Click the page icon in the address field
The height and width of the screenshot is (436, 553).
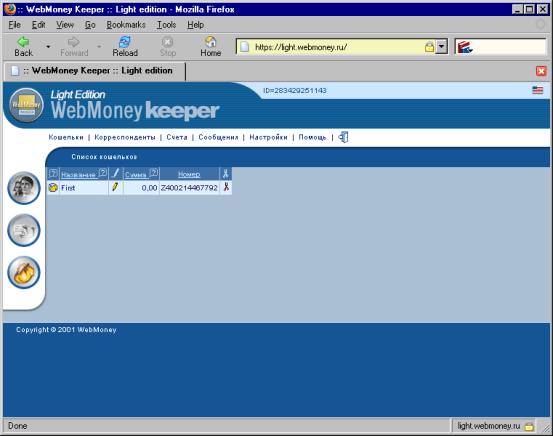(244, 47)
